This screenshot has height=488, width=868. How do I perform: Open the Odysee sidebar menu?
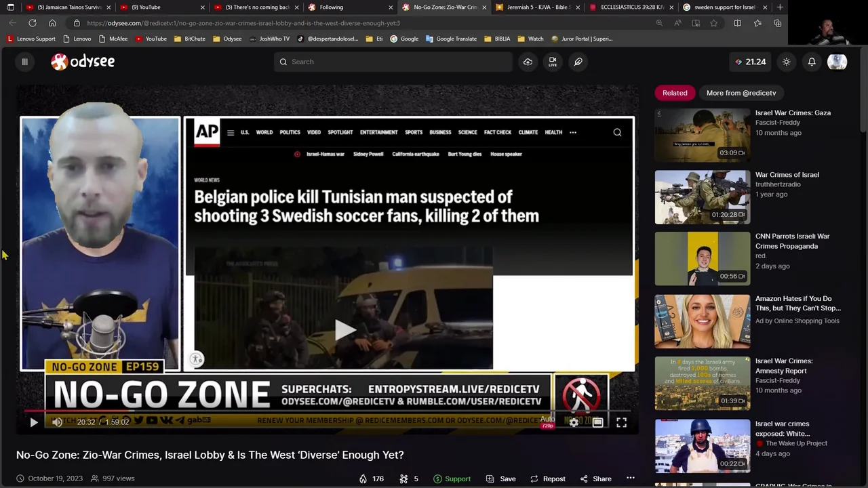[x=24, y=62]
